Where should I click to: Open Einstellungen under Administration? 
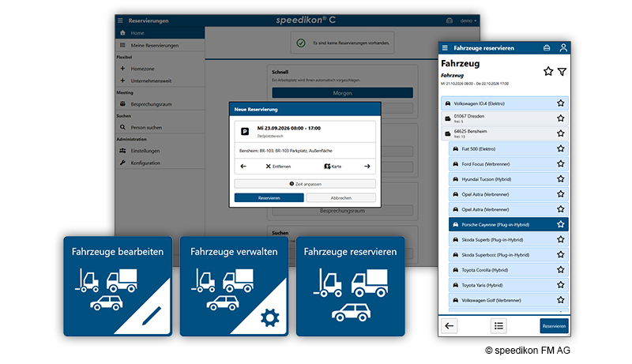click(x=160, y=151)
